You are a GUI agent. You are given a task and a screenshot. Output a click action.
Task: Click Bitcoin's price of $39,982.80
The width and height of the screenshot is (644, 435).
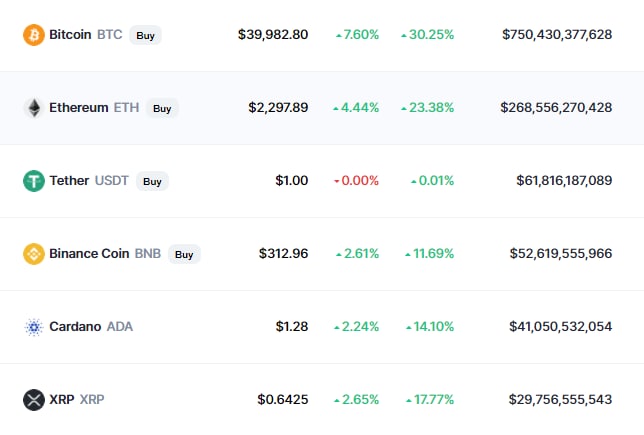273,34
